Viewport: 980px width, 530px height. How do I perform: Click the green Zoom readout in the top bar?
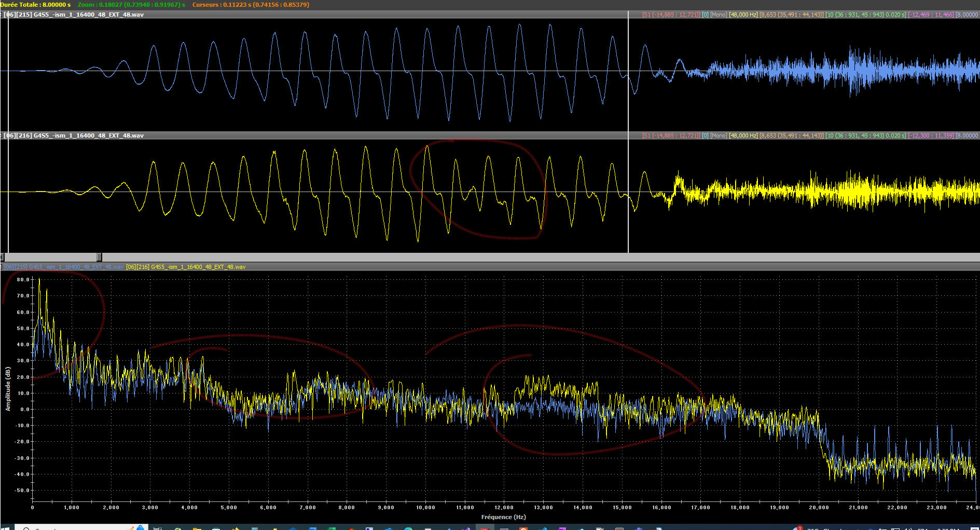[x=131, y=5]
